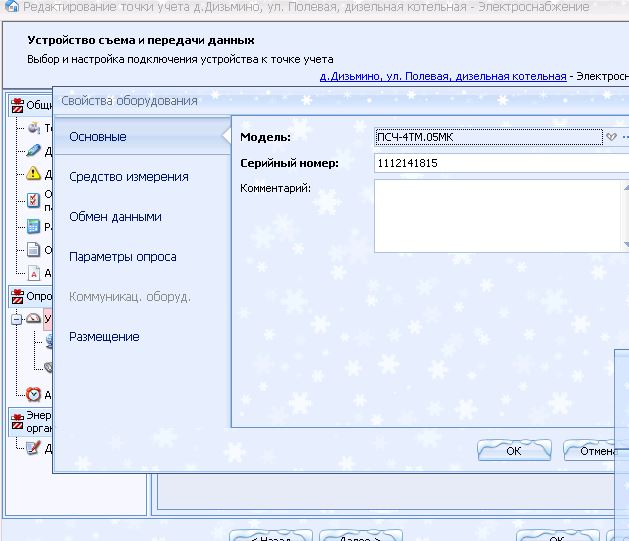Click the comment box scroll down arrow

626,244
